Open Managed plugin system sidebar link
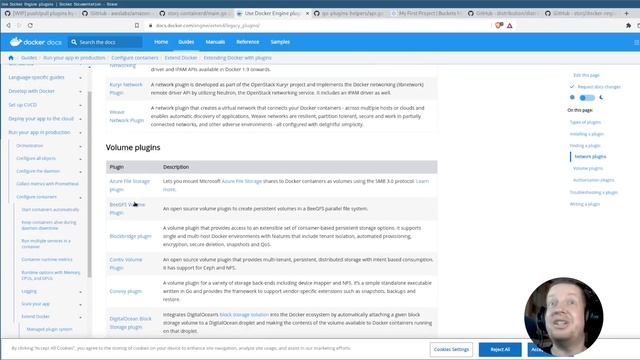Screen dimensions: 640x360 [49, 329]
